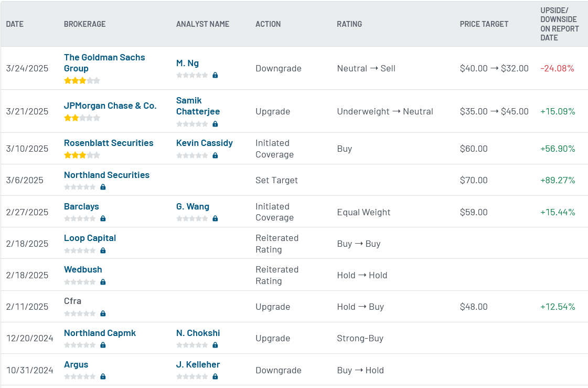Click grey stars under Argus

point(80,376)
